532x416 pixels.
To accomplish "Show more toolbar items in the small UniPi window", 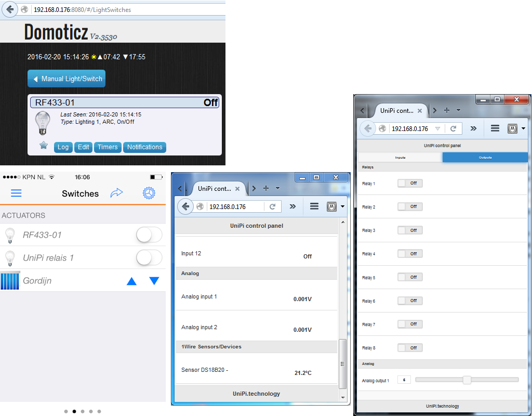I will point(292,206).
